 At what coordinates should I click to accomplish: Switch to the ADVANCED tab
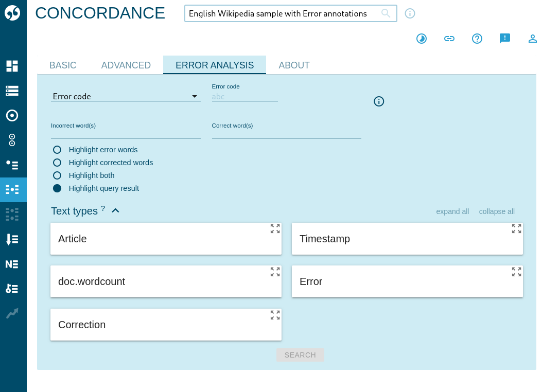pos(126,65)
